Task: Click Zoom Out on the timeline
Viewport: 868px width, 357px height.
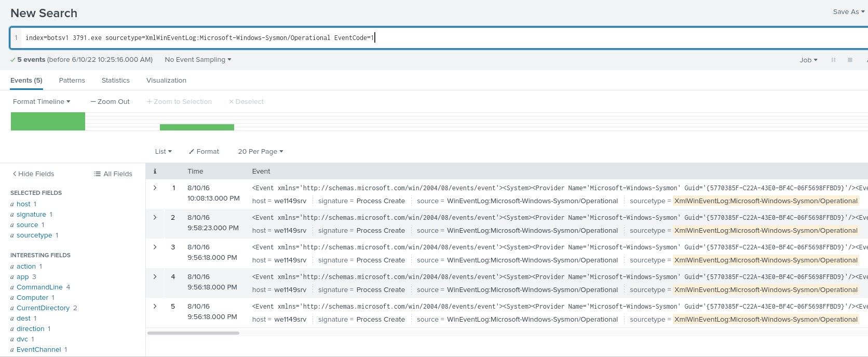Action: [110, 101]
